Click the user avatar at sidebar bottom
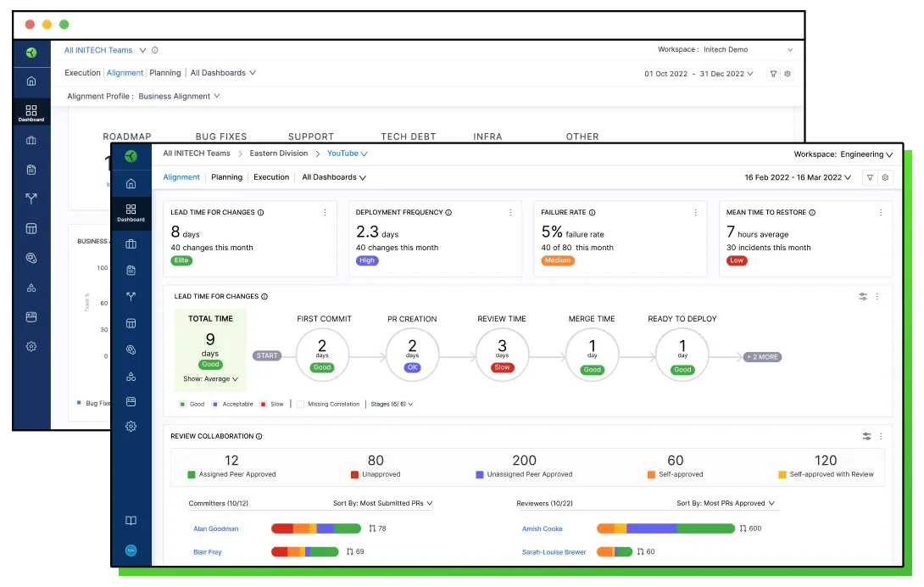Image resolution: width=924 pixels, height=587 pixels. pos(131,550)
